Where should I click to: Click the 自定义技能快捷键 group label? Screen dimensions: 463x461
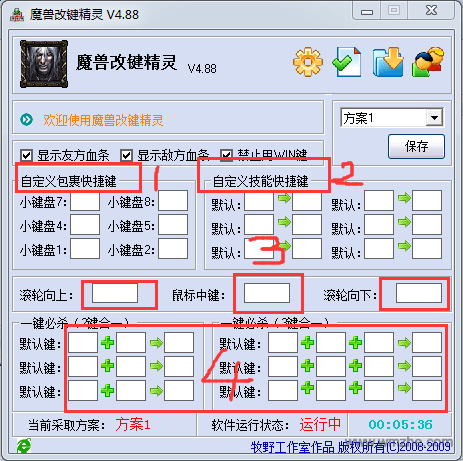[261, 181]
